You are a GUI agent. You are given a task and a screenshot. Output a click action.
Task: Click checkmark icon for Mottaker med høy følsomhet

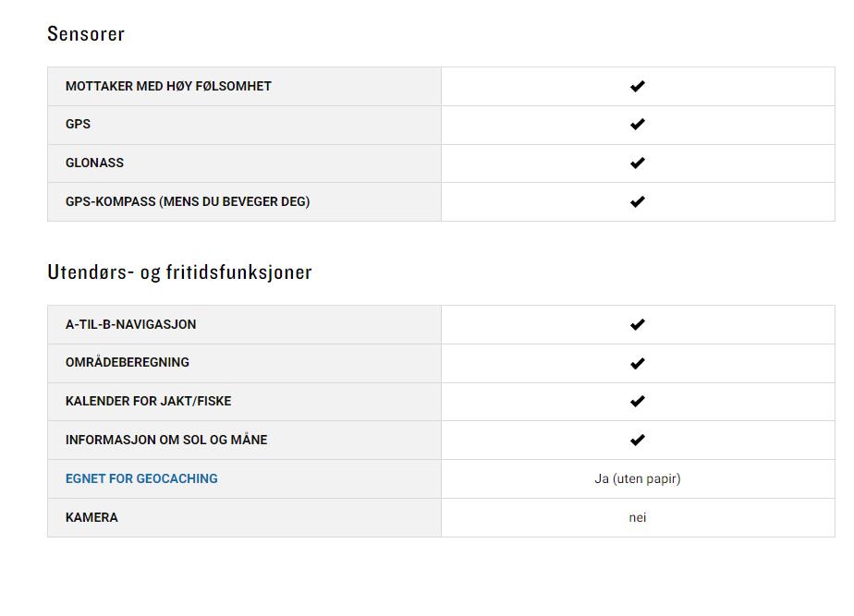click(637, 86)
